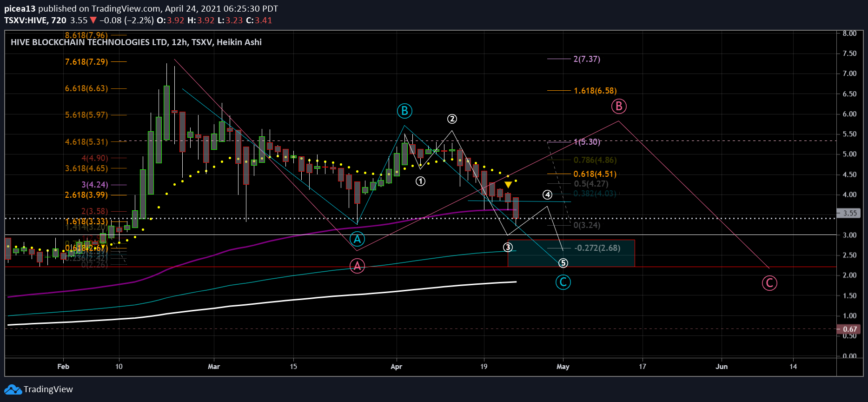Open the picea13 author name
Screen dimensions: 868x402
click(x=20, y=8)
